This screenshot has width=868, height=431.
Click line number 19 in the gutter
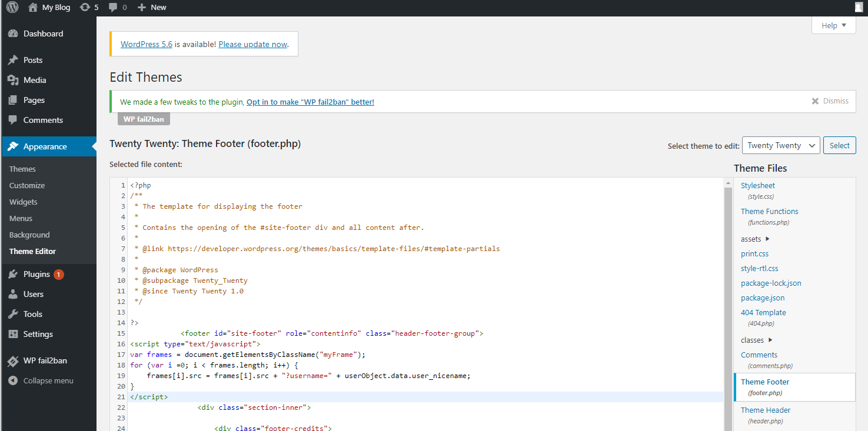[121, 376]
